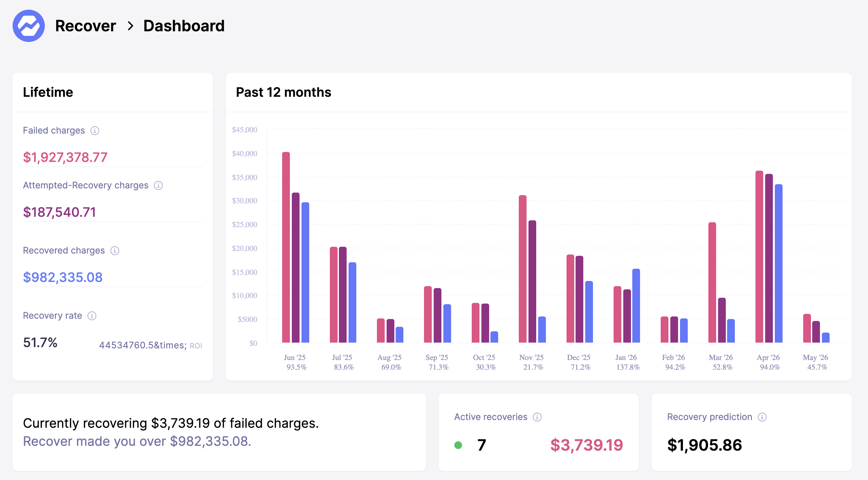Click Jun '25 pink failed charges bar
This screenshot has width=868, height=480.
click(x=286, y=247)
